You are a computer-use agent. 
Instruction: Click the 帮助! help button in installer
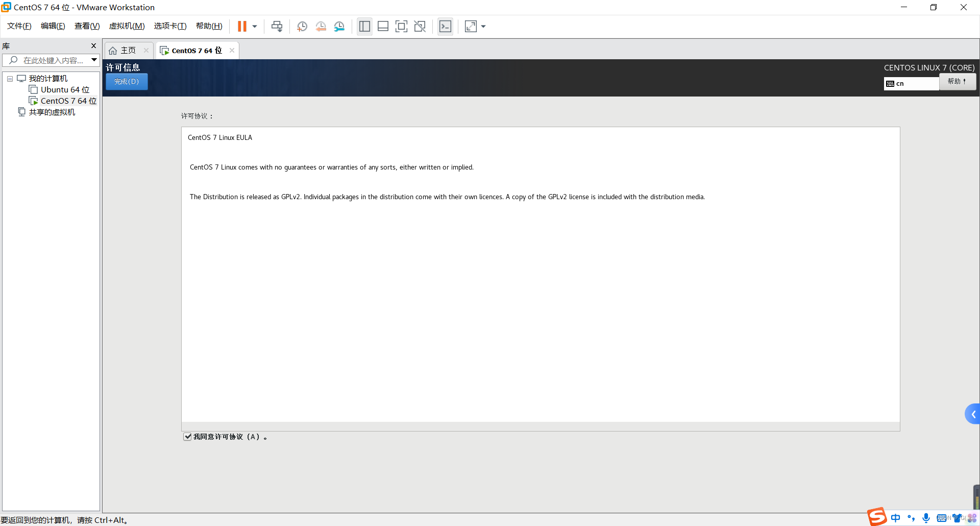[x=958, y=82]
